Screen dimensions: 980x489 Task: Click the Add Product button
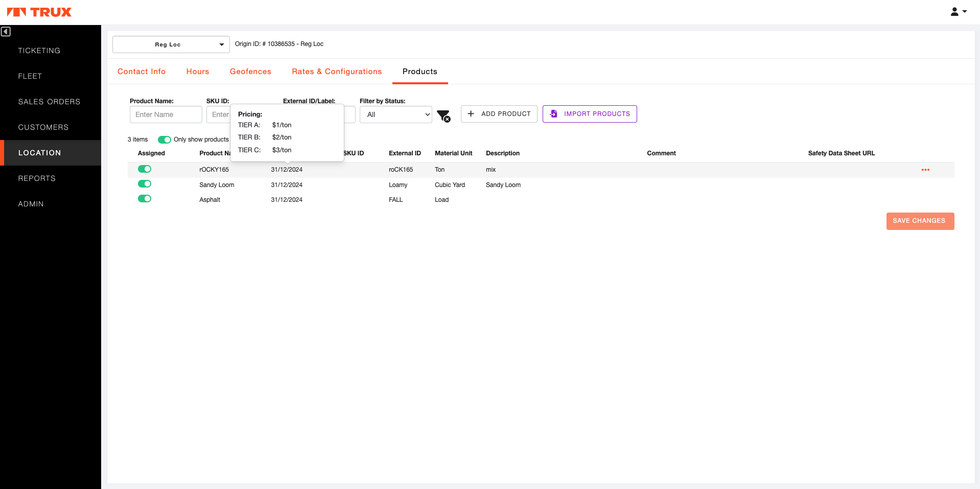point(499,114)
